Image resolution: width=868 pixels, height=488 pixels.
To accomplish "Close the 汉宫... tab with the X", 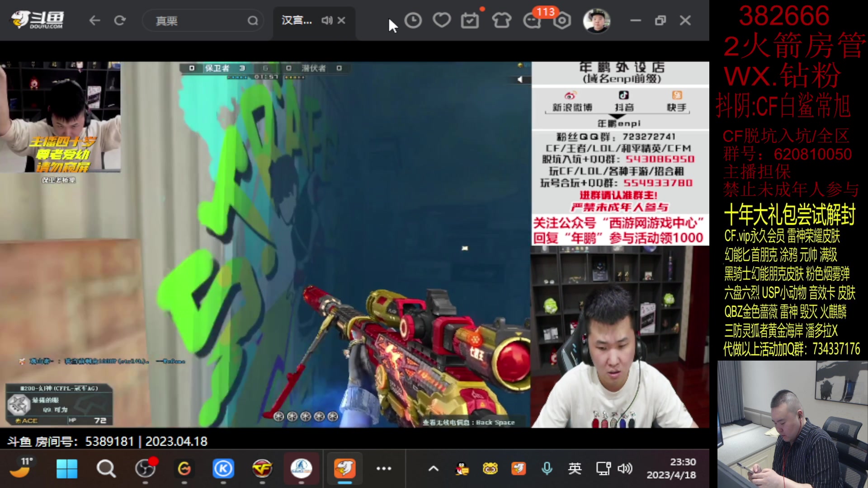I will (x=341, y=20).
